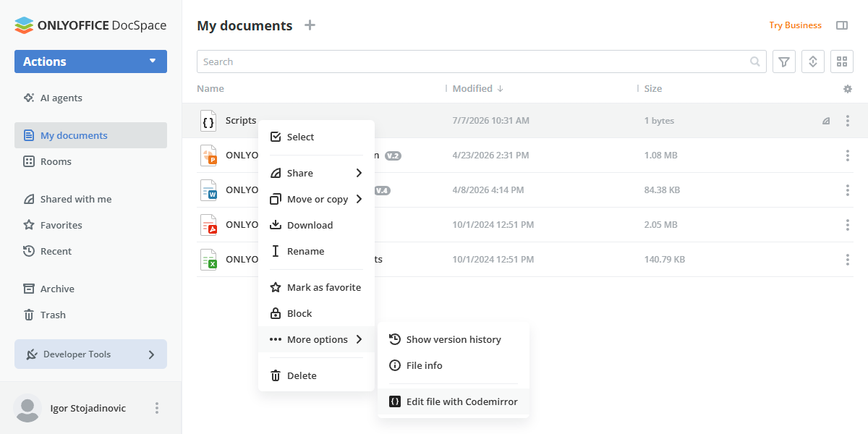The image size is (868, 434).
Task: Click the ONLYOFFICE DocSpace logo
Action: click(x=90, y=25)
